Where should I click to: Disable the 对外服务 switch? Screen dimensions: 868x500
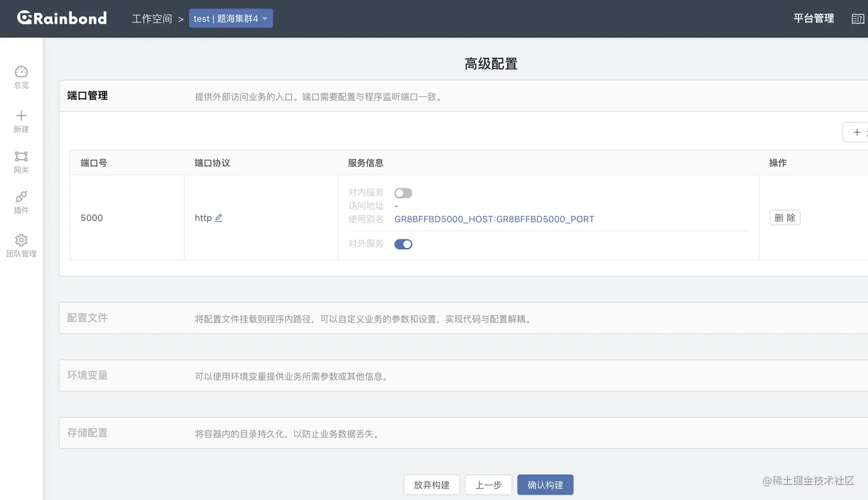click(403, 244)
